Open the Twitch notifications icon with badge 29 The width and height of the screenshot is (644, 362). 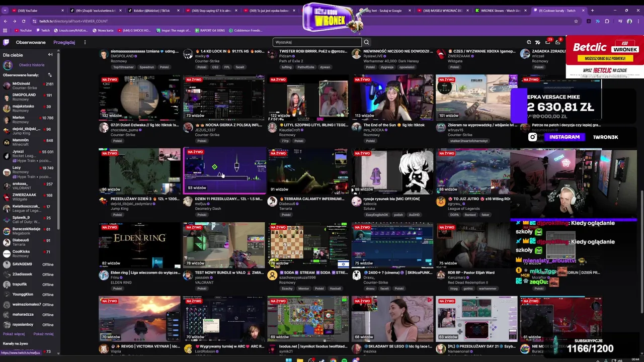tap(548, 42)
